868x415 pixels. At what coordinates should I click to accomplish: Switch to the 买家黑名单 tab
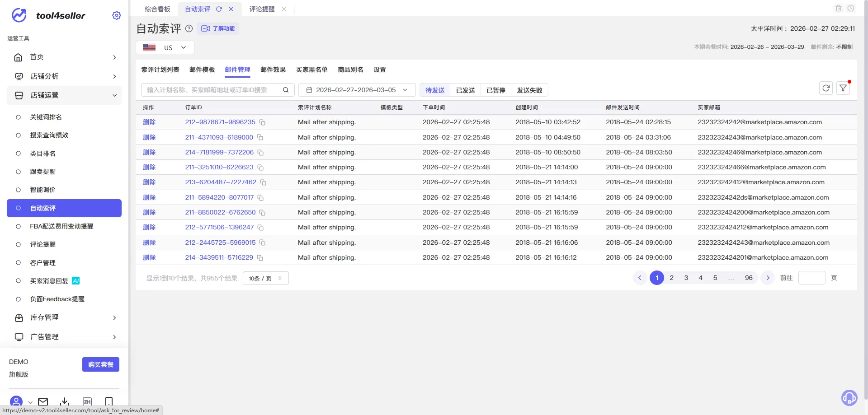tap(312, 70)
